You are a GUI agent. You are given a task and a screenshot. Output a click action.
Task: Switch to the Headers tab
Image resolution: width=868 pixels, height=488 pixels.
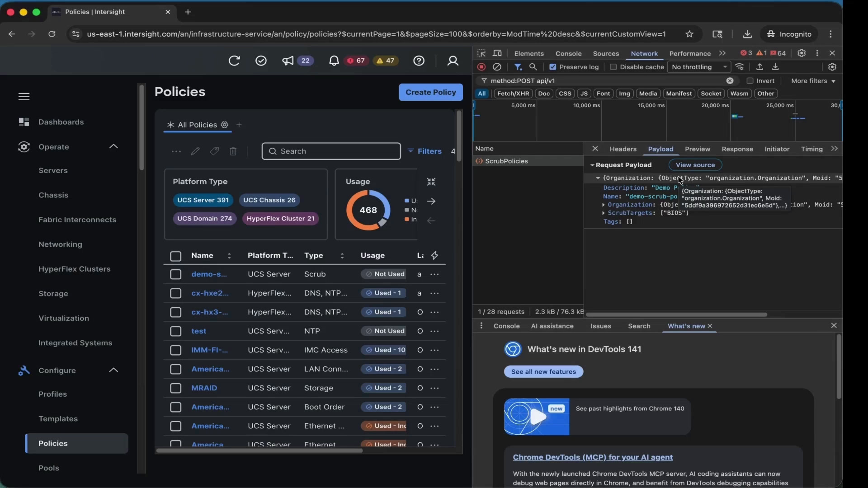pyautogui.click(x=623, y=149)
